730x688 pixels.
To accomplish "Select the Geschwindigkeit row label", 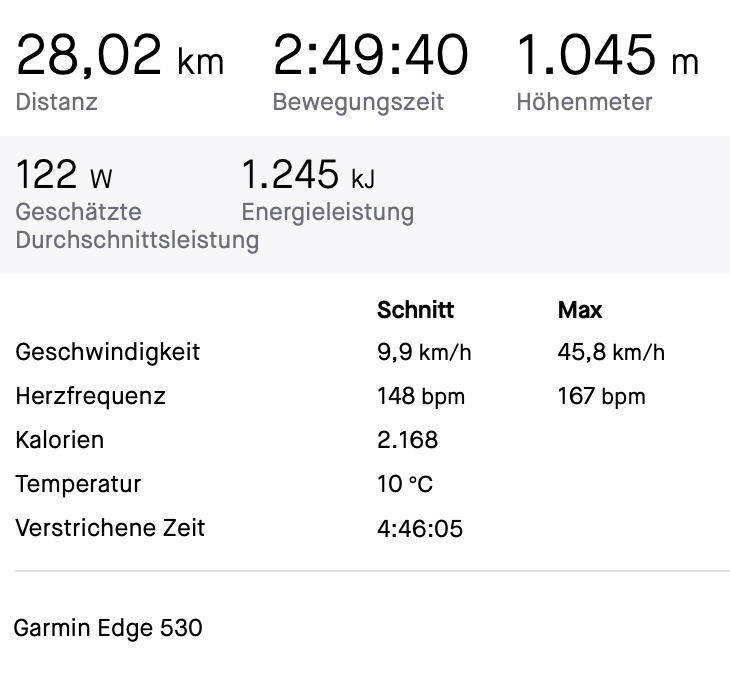I will click(x=108, y=352).
